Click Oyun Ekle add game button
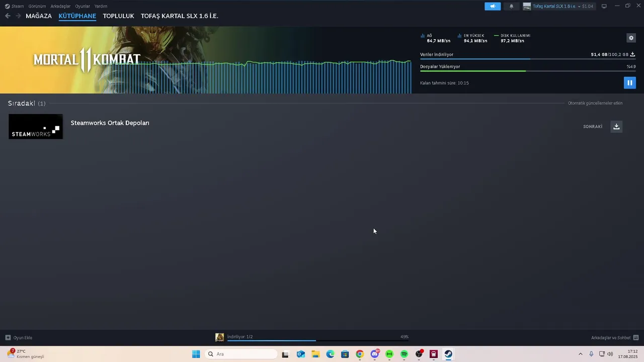 pos(19,338)
